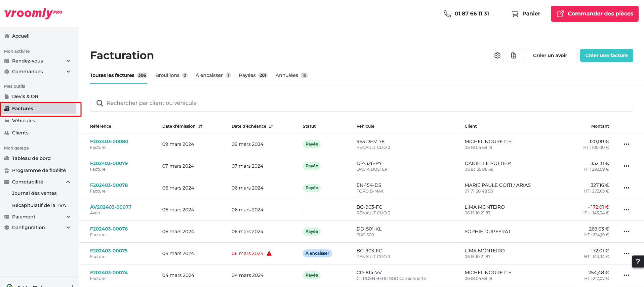Click the search magnifier icon
644x287 pixels.
click(100, 103)
